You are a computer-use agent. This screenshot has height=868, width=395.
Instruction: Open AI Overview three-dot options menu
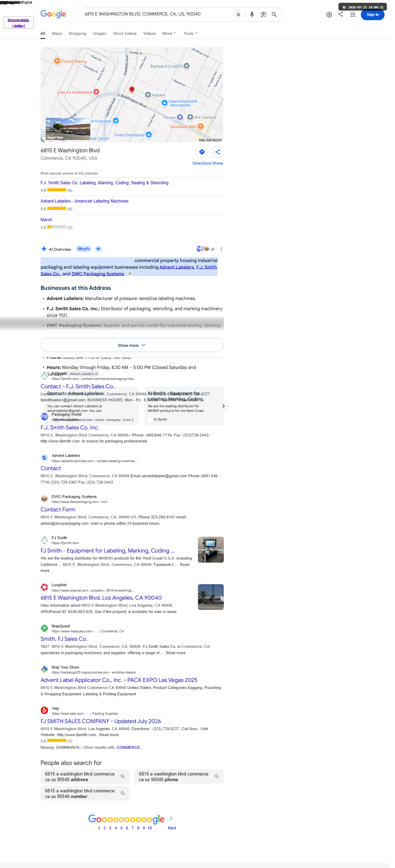[221, 249]
